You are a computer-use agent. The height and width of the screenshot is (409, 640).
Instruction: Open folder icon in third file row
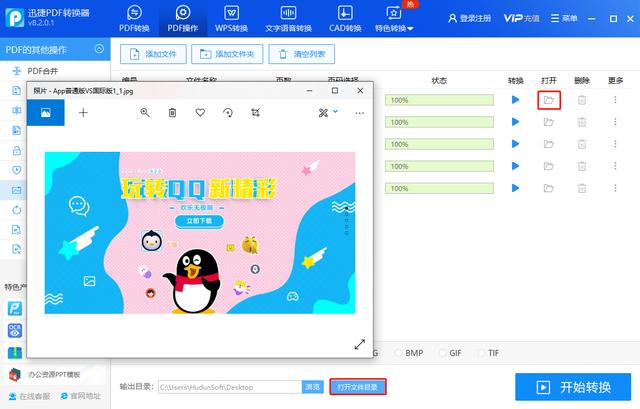click(549, 144)
